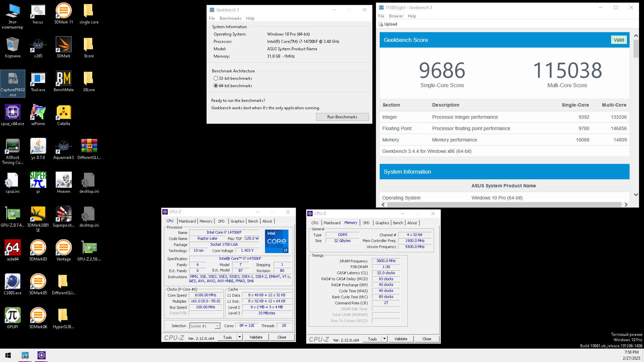Expand Tools dropdown arrow in CPU tab window

coord(240,338)
